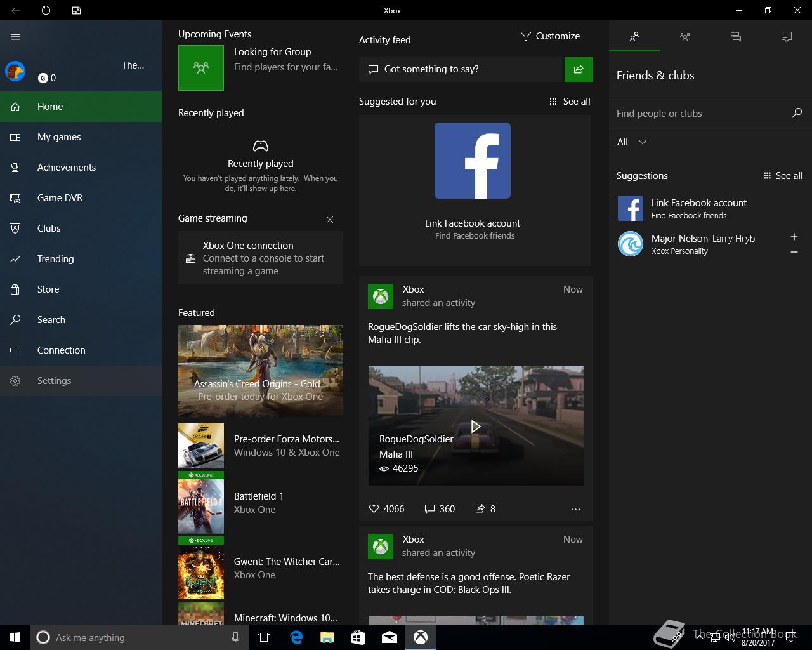812x650 pixels.
Task: Click See all beside Suggestions
Action: (x=782, y=176)
